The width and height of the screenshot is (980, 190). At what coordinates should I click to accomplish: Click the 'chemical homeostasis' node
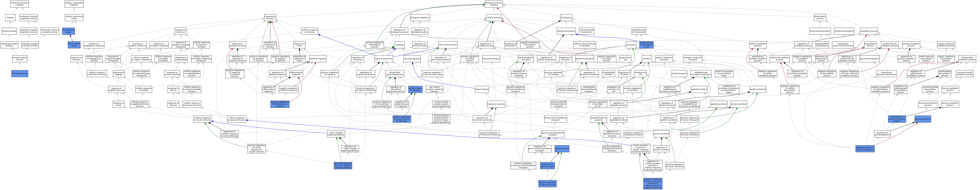click(820, 31)
